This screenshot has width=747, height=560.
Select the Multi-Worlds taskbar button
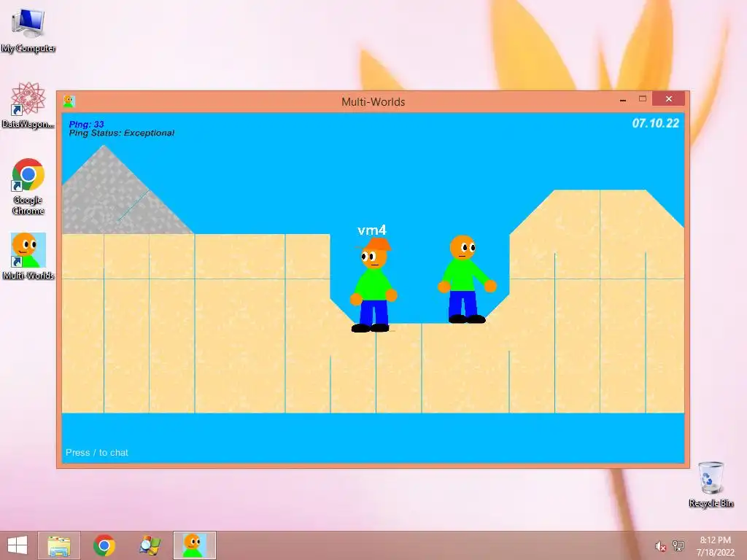(x=194, y=545)
